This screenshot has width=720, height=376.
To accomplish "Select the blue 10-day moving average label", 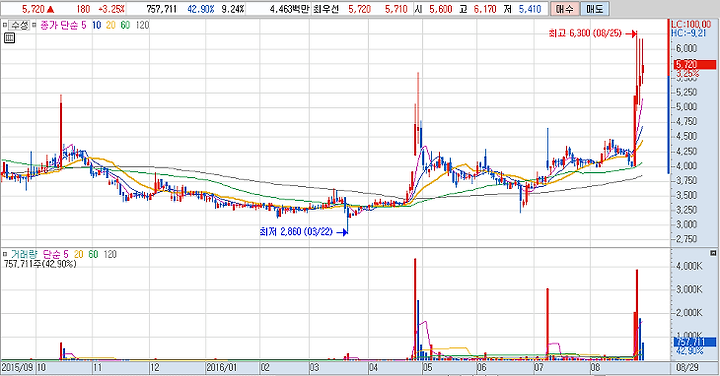I will point(96,25).
